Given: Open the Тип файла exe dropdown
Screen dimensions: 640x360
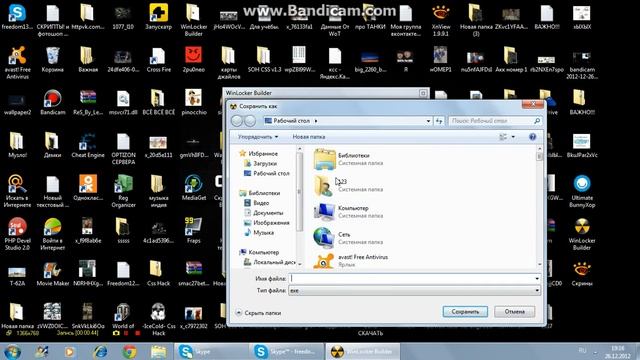Looking at the screenshot, I should coord(415,290).
